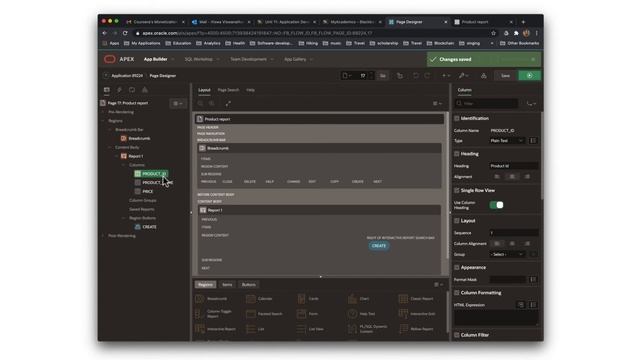Open the Utilities wrench dropdown

pos(464,76)
